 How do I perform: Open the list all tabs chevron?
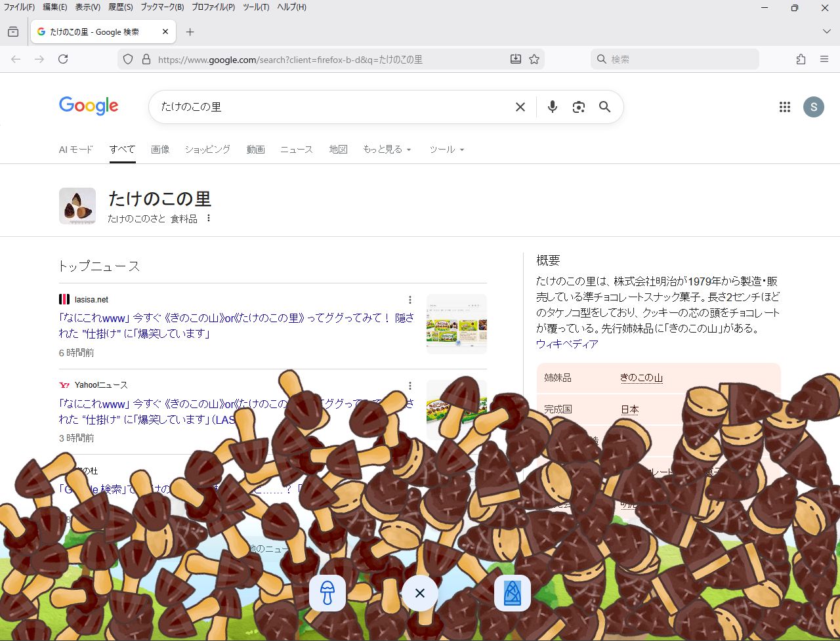[x=826, y=31]
